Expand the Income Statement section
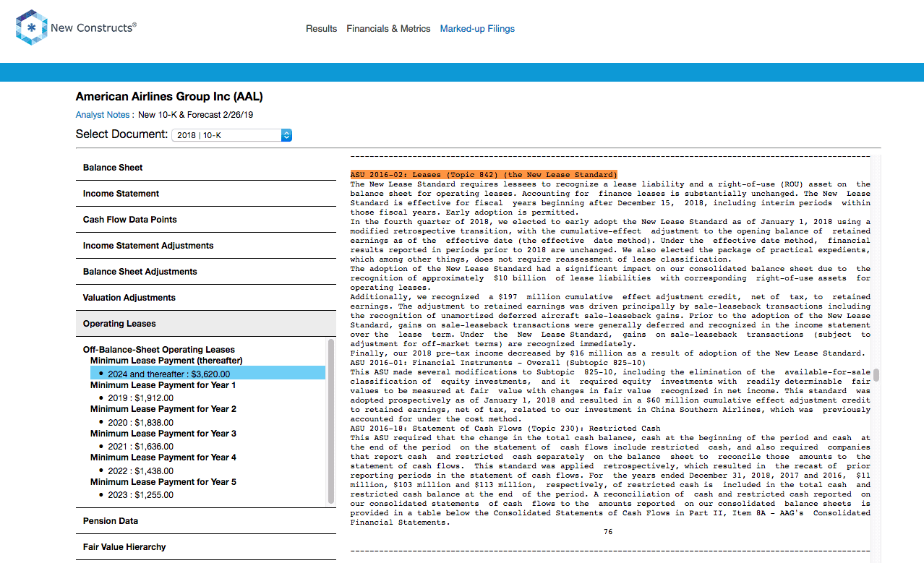Image resolution: width=924 pixels, height=563 pixels. pyautogui.click(x=206, y=194)
